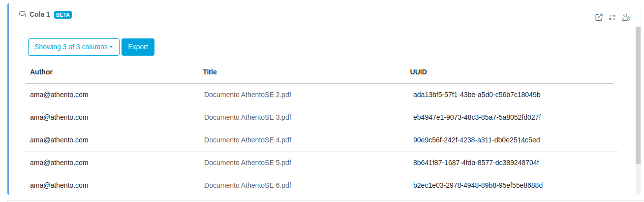
Task: Open Cola 1 in new window icon
Action: (599, 17)
